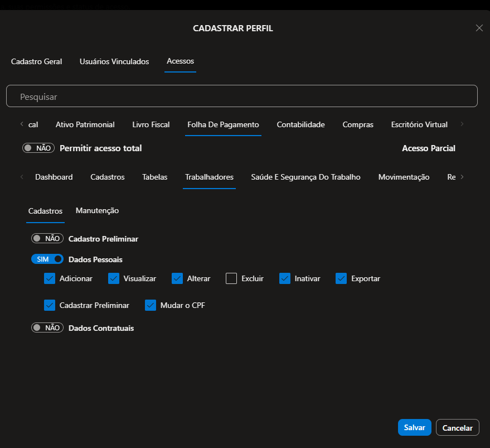Viewport: 490px width, 448px height.
Task: Turn on Dados Contratuais toggle
Action: 47,328
